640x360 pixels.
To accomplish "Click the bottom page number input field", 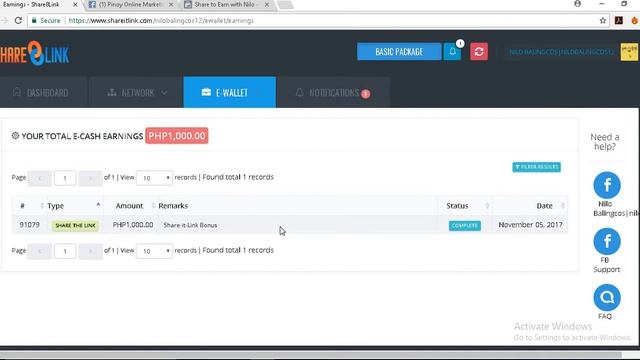I will tap(65, 251).
